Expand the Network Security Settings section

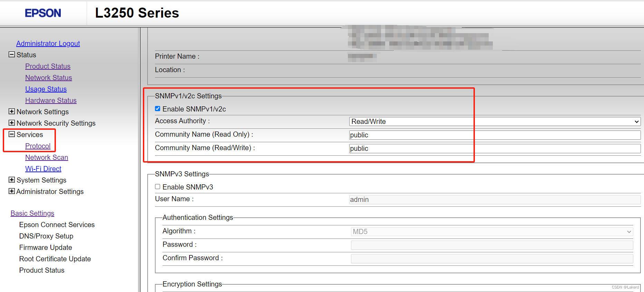(12, 123)
